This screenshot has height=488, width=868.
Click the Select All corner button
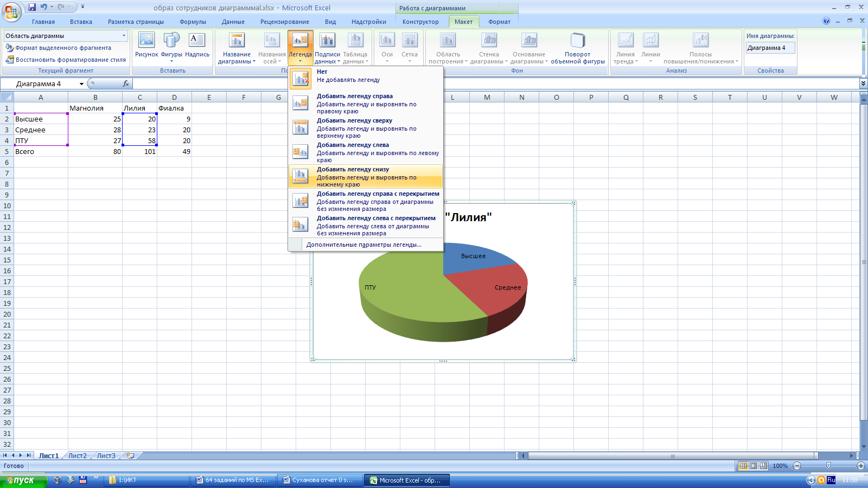click(7, 98)
